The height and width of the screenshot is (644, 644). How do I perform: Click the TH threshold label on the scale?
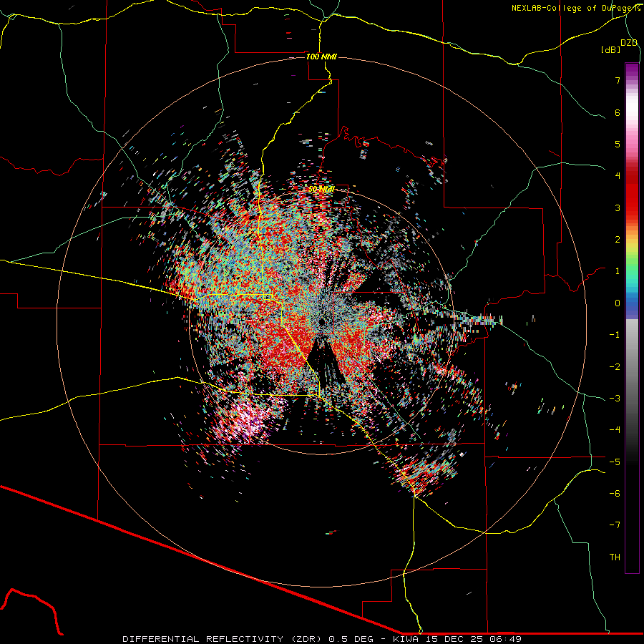tap(615, 557)
